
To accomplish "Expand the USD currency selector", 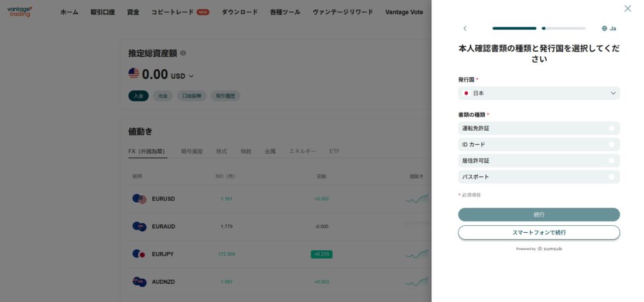I will [182, 76].
